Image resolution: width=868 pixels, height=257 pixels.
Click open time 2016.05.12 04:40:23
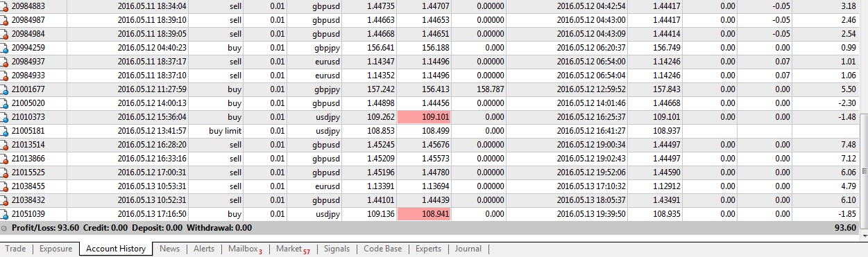(x=152, y=48)
